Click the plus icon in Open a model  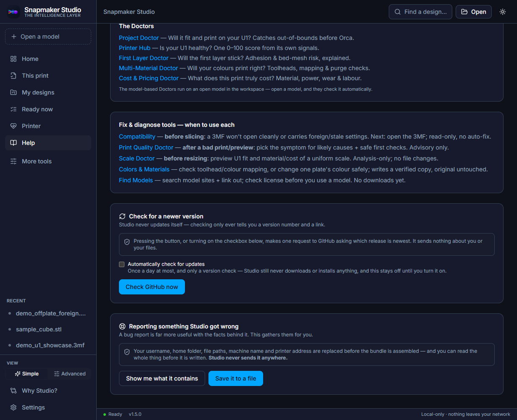[14, 37]
